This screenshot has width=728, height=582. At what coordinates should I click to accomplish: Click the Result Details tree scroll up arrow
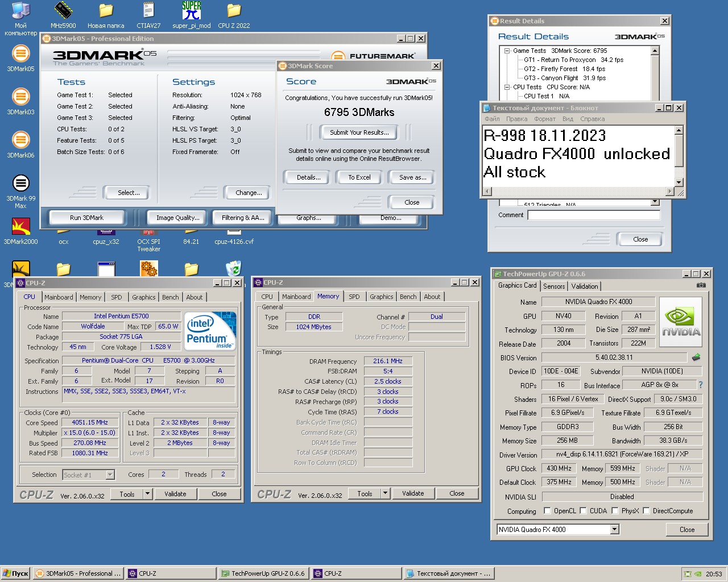click(655, 51)
